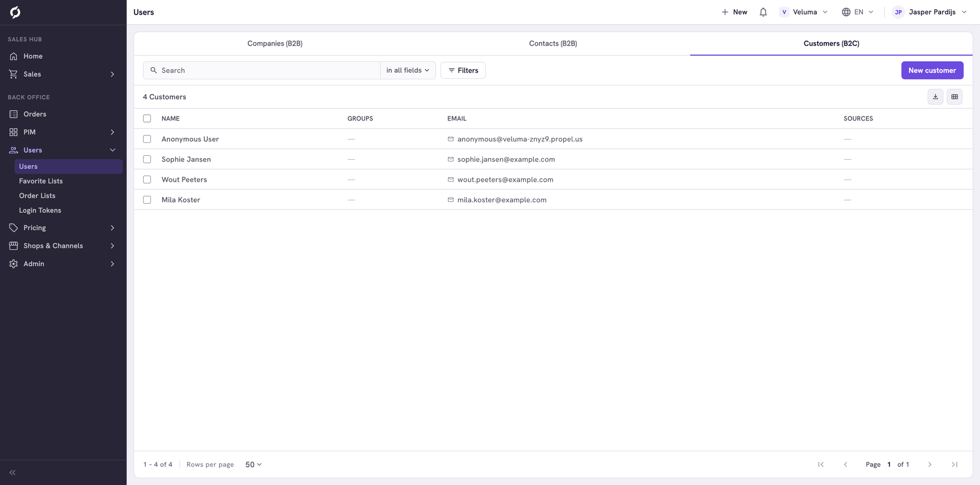Check the Mila Koster row checkbox
Viewport: 980px width, 485px height.
coord(147,200)
